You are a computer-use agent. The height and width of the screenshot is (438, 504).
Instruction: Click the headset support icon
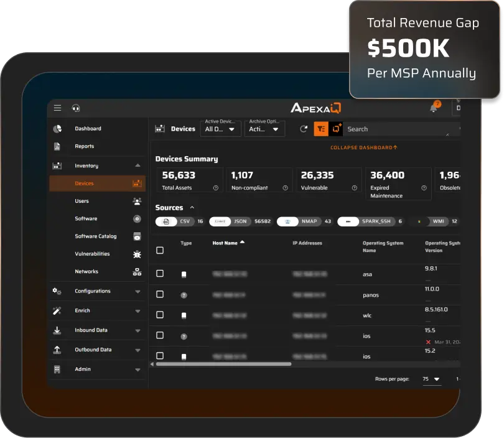[x=76, y=108]
